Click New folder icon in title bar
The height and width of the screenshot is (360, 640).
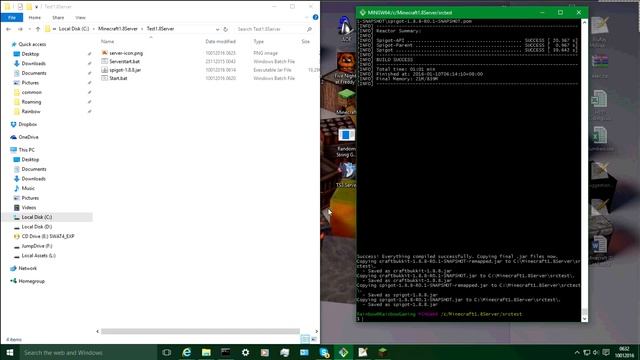tap(29, 7)
